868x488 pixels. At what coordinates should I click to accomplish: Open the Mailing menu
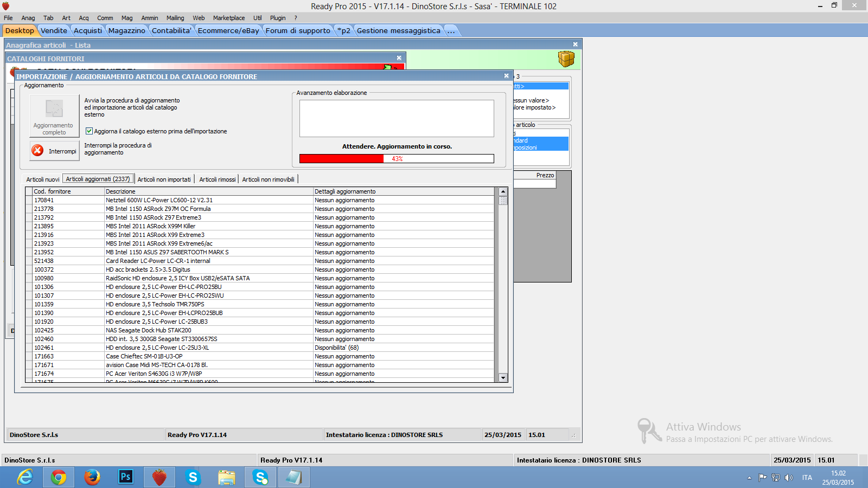pyautogui.click(x=175, y=18)
